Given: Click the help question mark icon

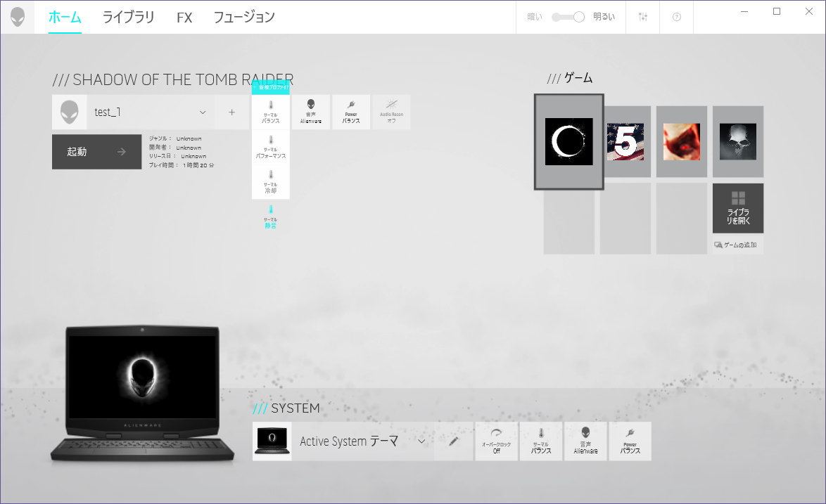Looking at the screenshot, I should coord(676,18).
